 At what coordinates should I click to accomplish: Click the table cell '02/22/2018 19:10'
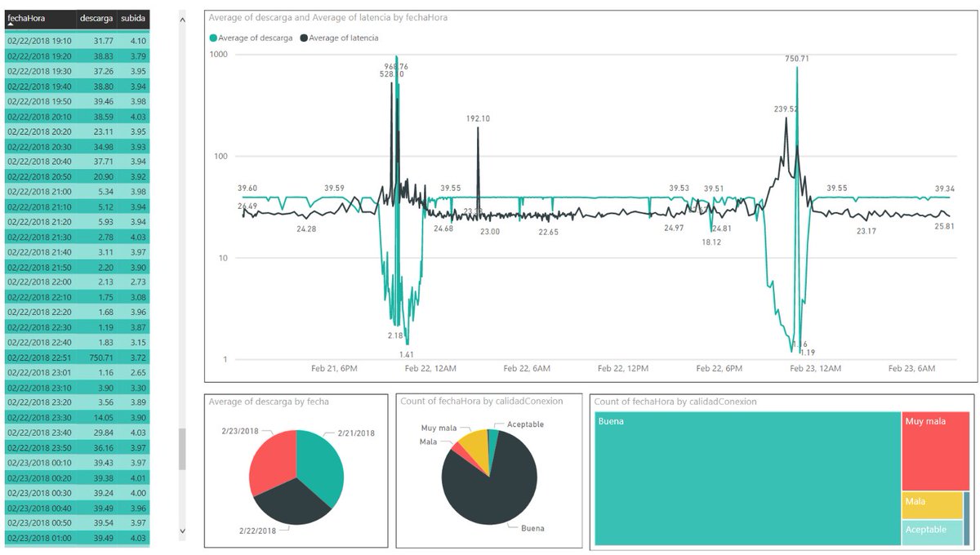39,41
